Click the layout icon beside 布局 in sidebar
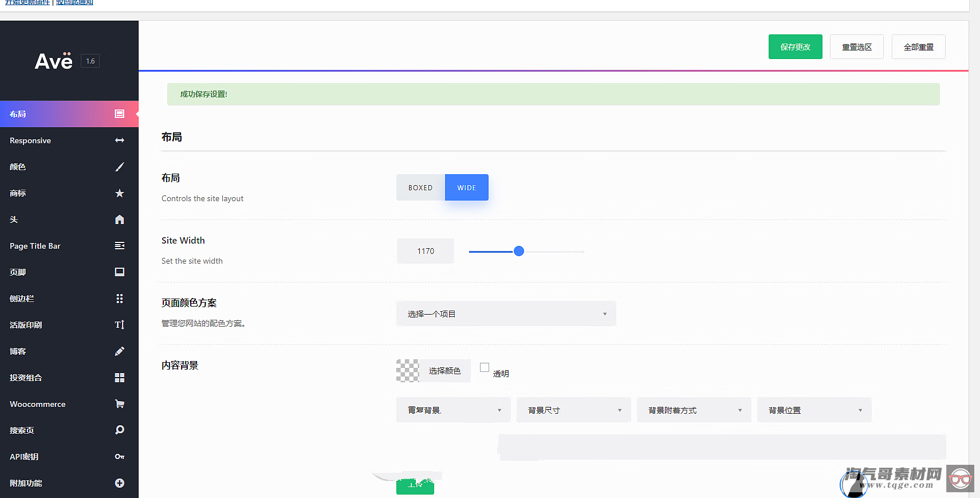This screenshot has height=498, width=980. [119, 114]
